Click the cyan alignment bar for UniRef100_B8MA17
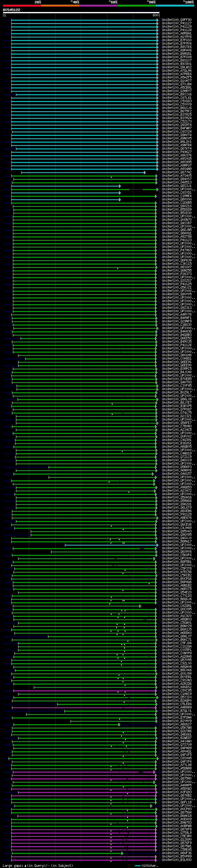The height and width of the screenshot is (868, 197). coord(111,545)
